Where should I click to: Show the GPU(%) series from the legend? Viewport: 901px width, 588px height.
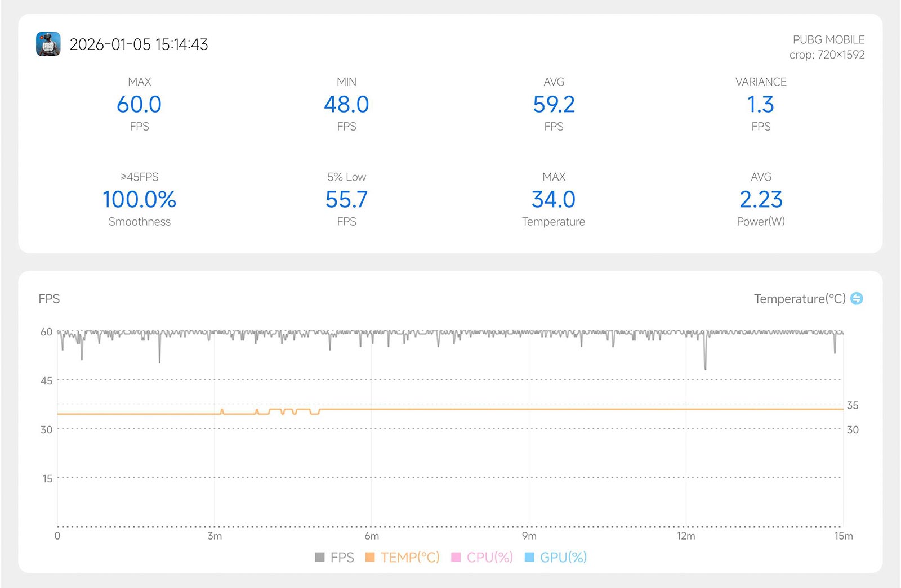(x=556, y=557)
